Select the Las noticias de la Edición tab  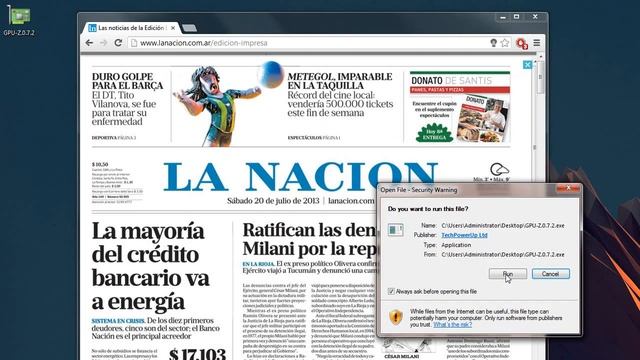(x=131, y=28)
